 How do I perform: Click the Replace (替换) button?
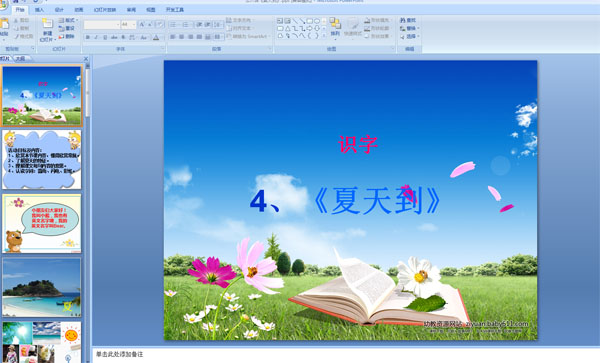[x=410, y=28]
